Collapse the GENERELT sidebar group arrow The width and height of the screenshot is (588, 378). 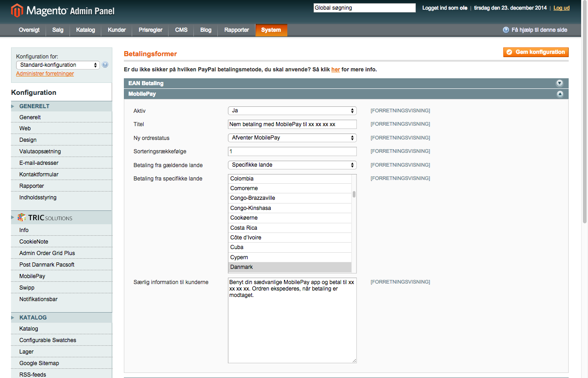point(13,106)
